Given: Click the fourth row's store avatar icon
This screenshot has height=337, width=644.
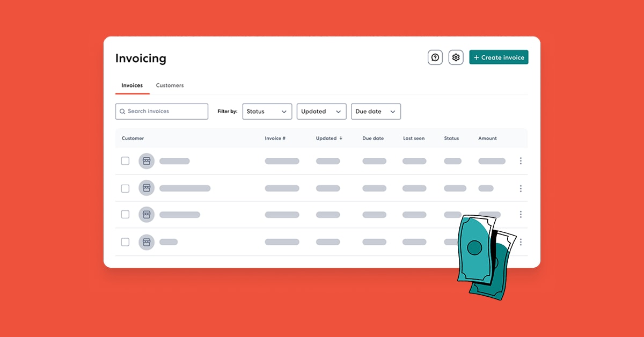Looking at the screenshot, I should (147, 242).
